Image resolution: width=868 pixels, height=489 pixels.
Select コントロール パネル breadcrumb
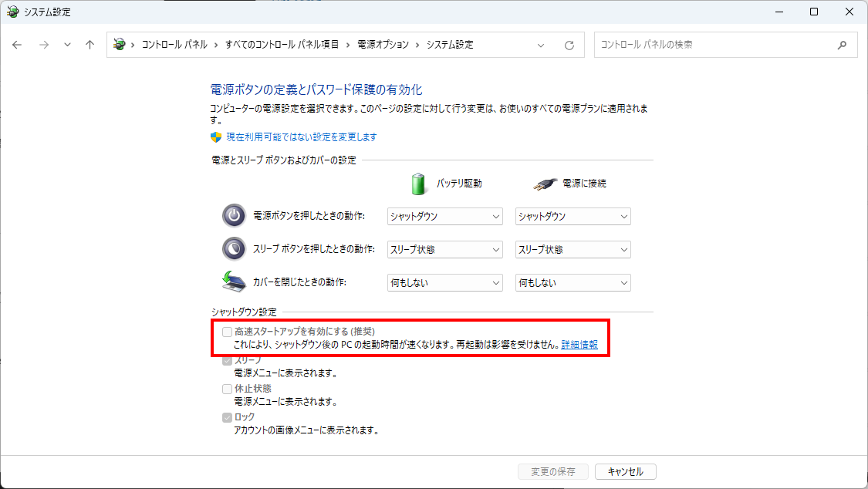click(174, 44)
